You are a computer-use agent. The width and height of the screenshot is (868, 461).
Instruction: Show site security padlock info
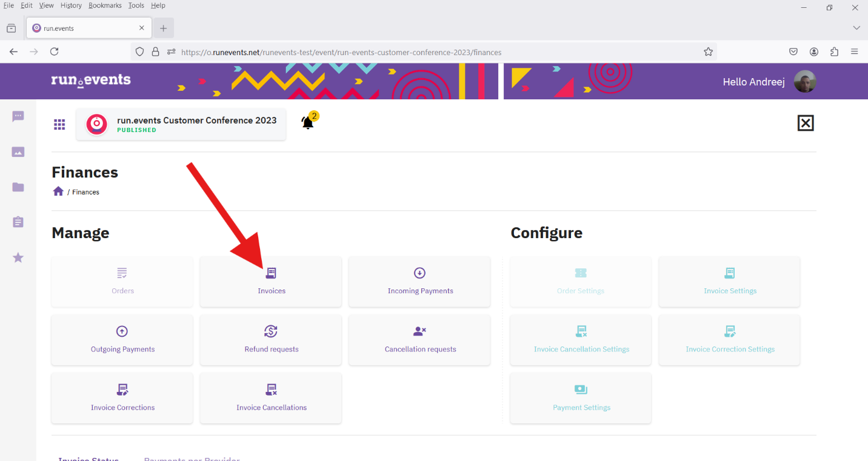tap(156, 52)
